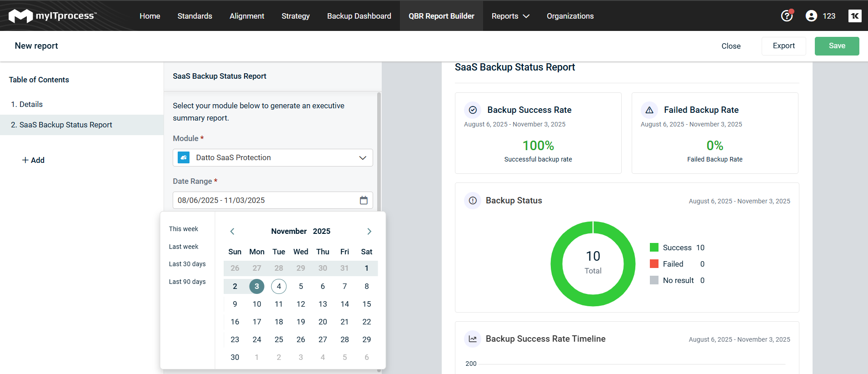
Task: Click the Datto SaaS Protection module icon
Action: [x=184, y=157]
